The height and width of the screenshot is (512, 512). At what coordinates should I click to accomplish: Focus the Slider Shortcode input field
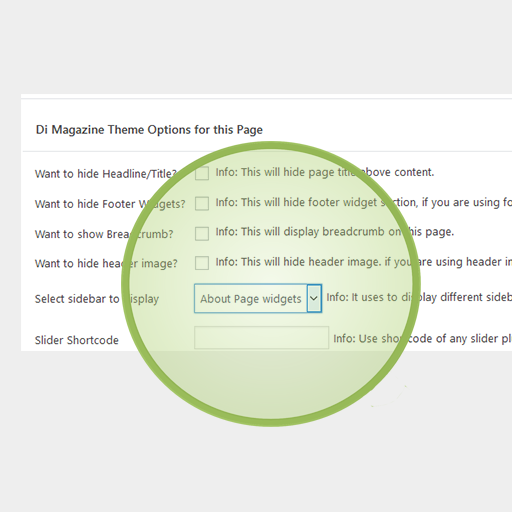tap(262, 338)
